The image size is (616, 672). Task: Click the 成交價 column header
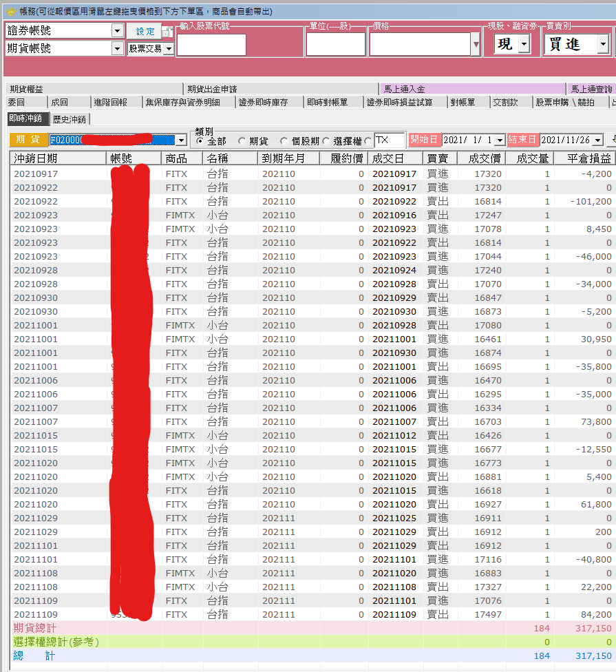tap(481, 158)
